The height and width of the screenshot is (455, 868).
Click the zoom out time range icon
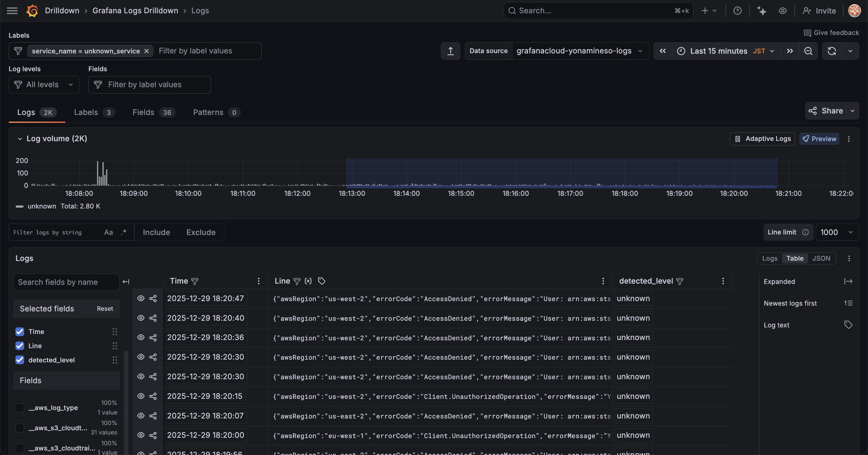pos(808,51)
